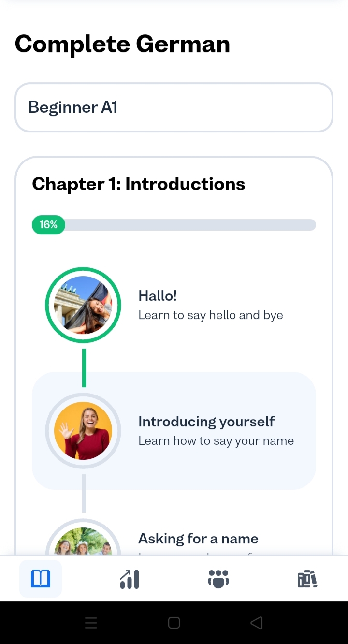348x644 pixels.
Task: Tap the Android back triangle button
Action: click(257, 623)
